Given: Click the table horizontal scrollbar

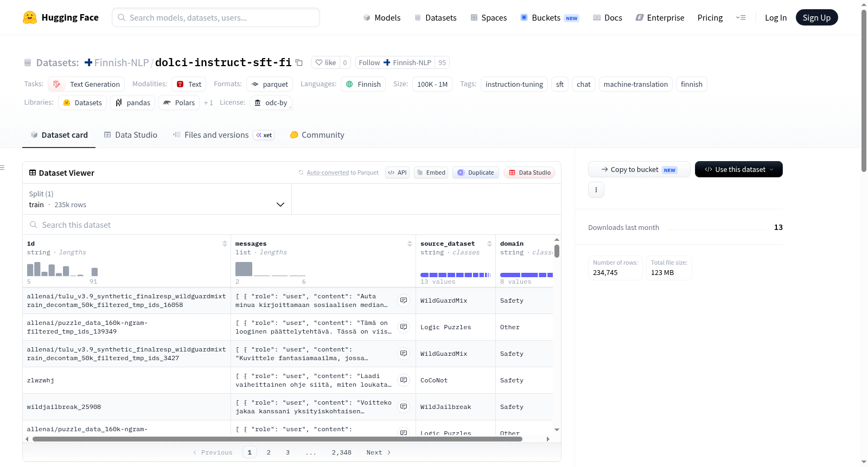Looking at the screenshot, I should pos(277,439).
